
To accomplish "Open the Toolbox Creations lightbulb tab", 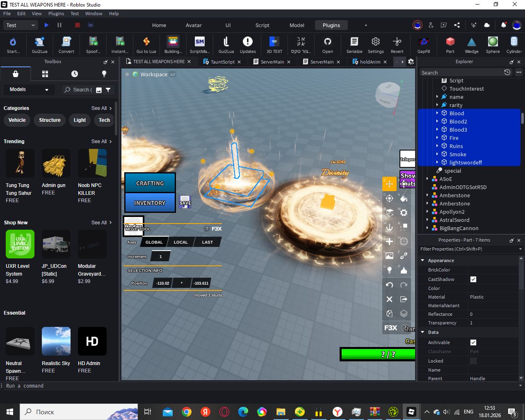I will [104, 74].
